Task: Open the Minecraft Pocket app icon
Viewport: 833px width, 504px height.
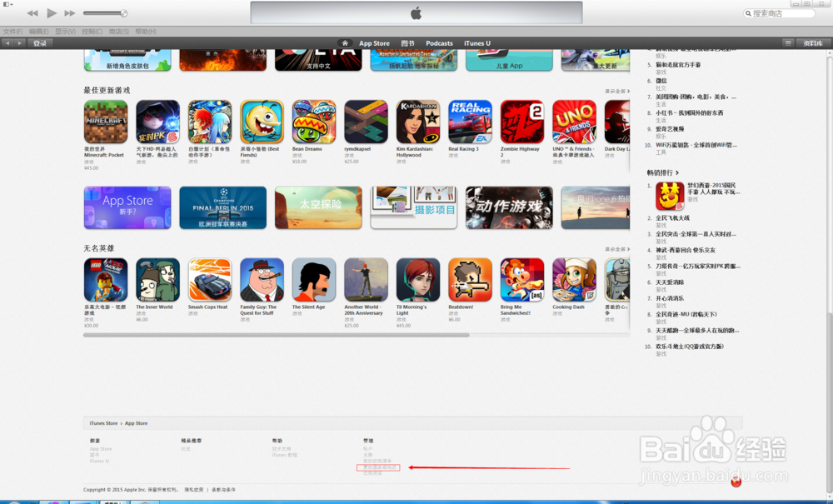Action: (106, 122)
